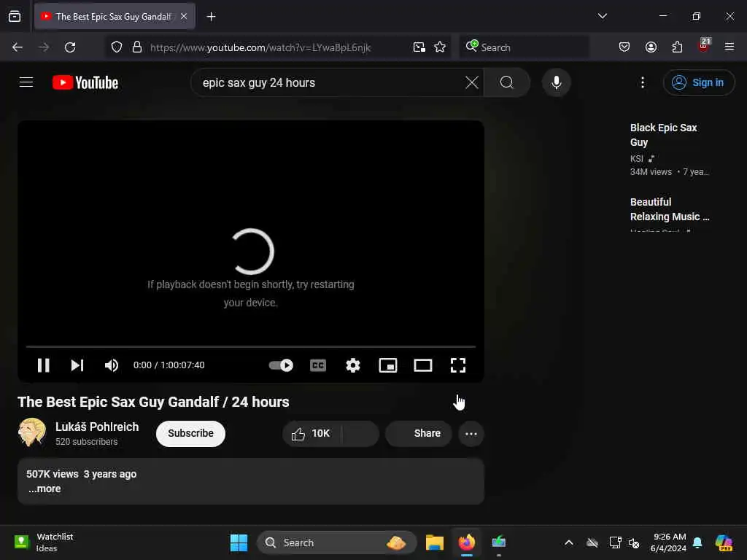Image resolution: width=747 pixels, height=560 pixels.
Task: Open extensions puzzle icon
Action: pyautogui.click(x=677, y=47)
